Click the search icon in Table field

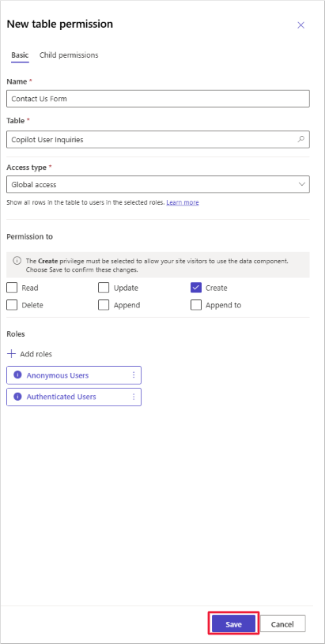[301, 139]
